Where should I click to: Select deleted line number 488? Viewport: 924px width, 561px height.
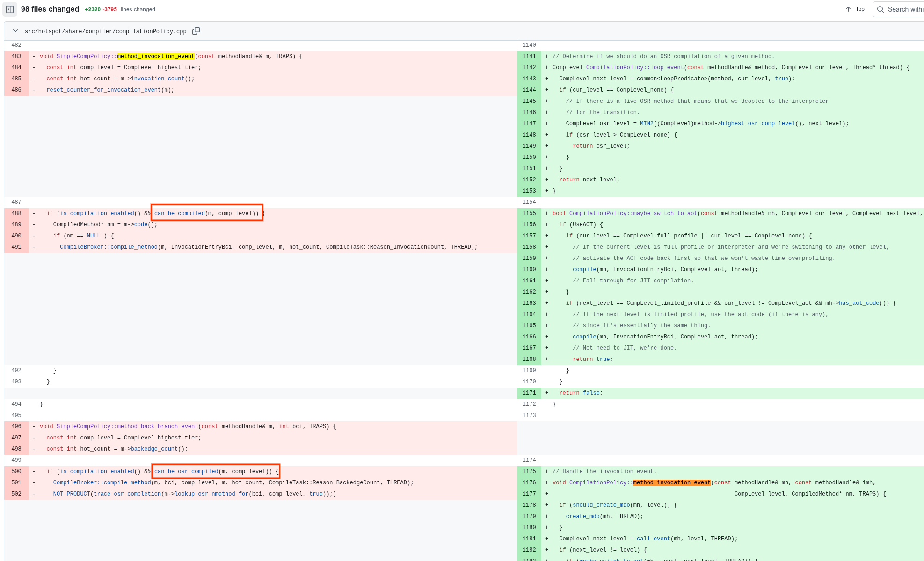(x=16, y=213)
